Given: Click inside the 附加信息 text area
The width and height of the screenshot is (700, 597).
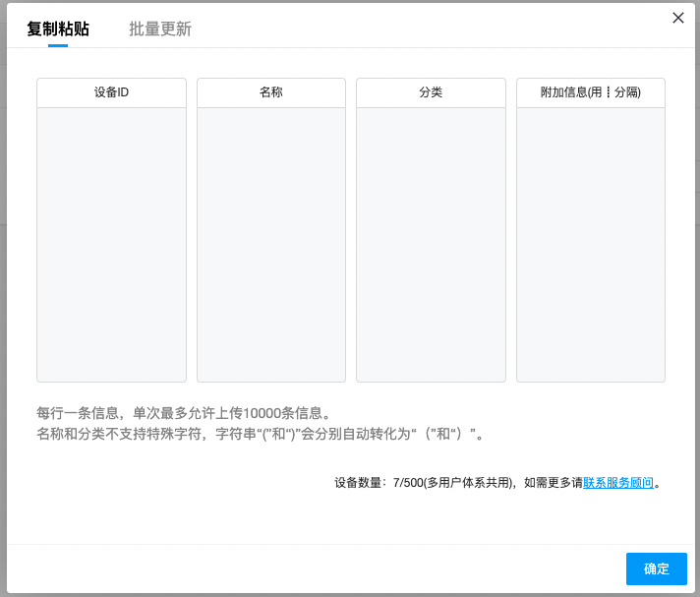Looking at the screenshot, I should 591,245.
